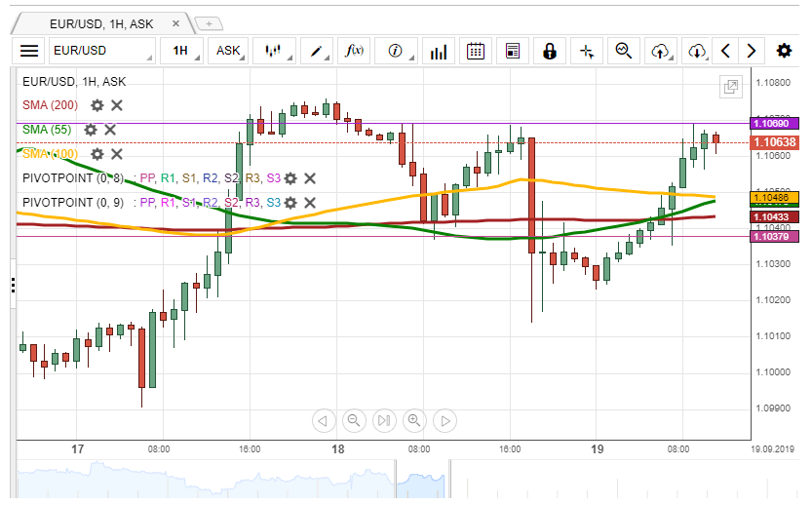This screenshot has height=505, width=812.
Task: Open the f(x) indicators menu
Action: point(356,51)
